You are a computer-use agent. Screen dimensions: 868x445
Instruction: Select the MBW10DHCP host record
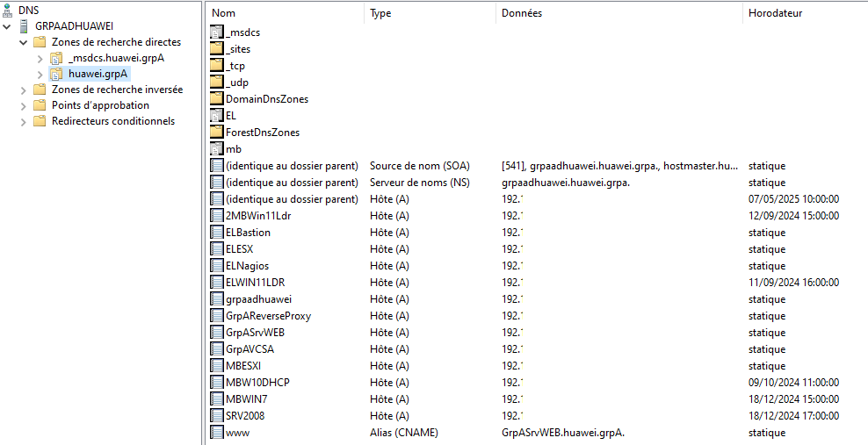[x=257, y=382]
